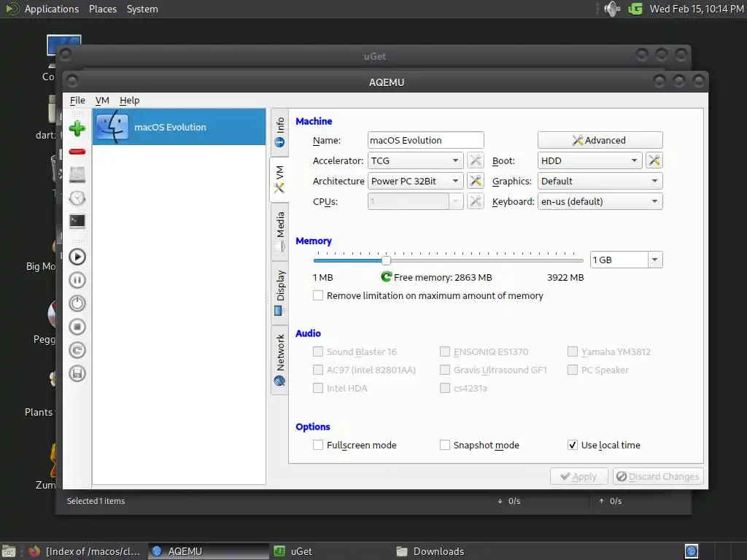Toggle Yamaha YM3812 checkbox
This screenshot has width=747, height=560.
tap(573, 351)
